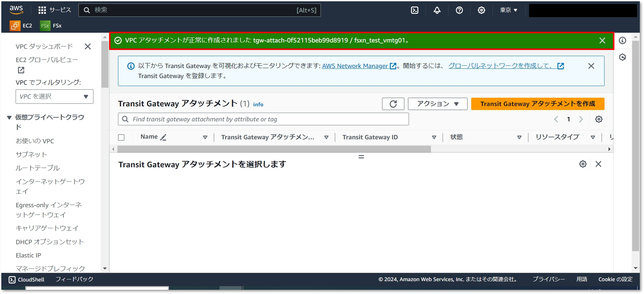Click the table scroll right arrow

point(609,149)
